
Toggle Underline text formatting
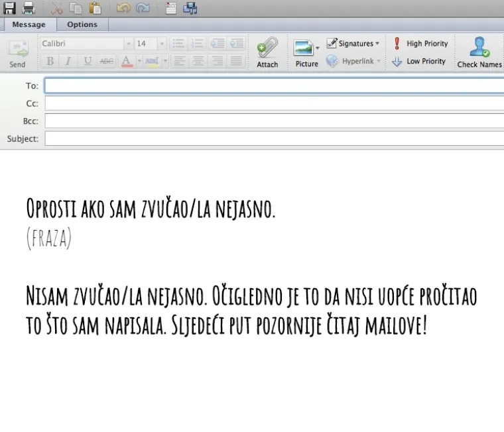click(87, 61)
